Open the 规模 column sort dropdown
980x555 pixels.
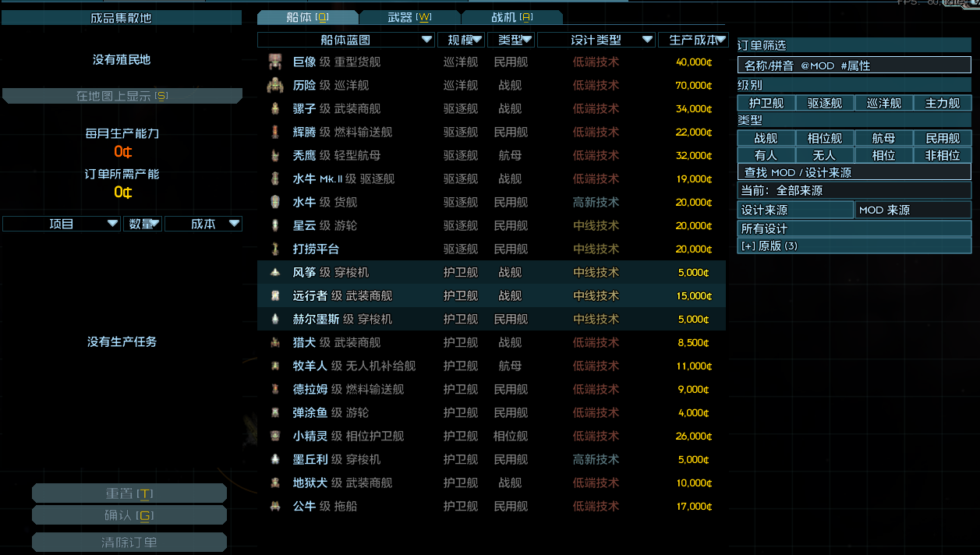(x=461, y=39)
